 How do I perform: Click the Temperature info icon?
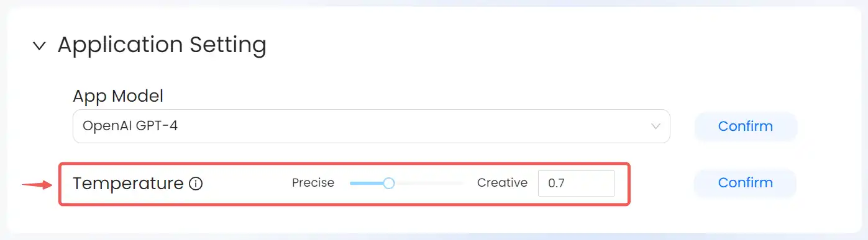coord(196,184)
